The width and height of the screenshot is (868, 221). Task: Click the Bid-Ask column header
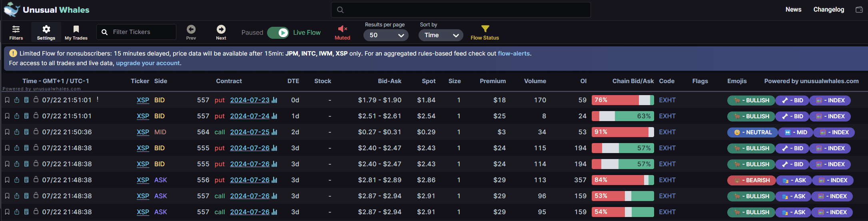coord(389,81)
